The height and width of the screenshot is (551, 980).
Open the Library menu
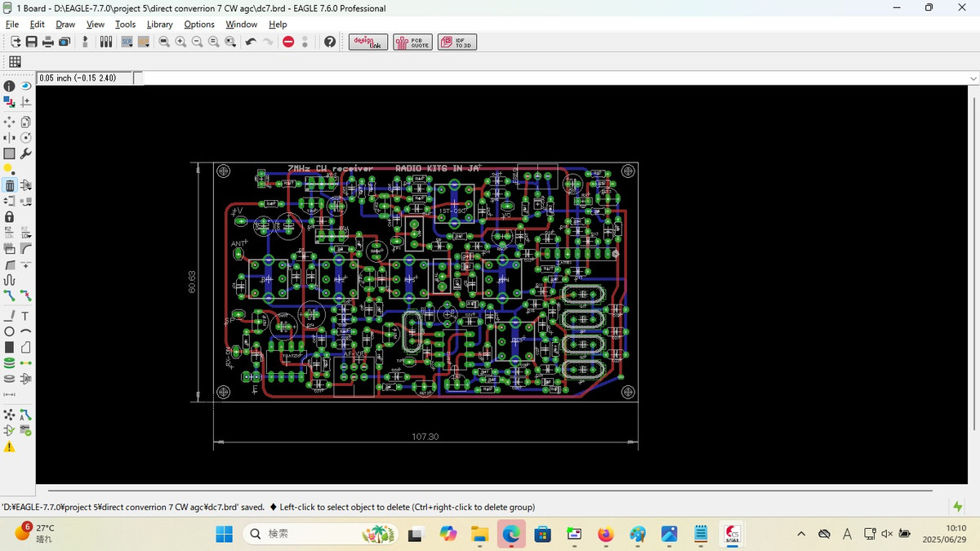pyautogui.click(x=160, y=24)
